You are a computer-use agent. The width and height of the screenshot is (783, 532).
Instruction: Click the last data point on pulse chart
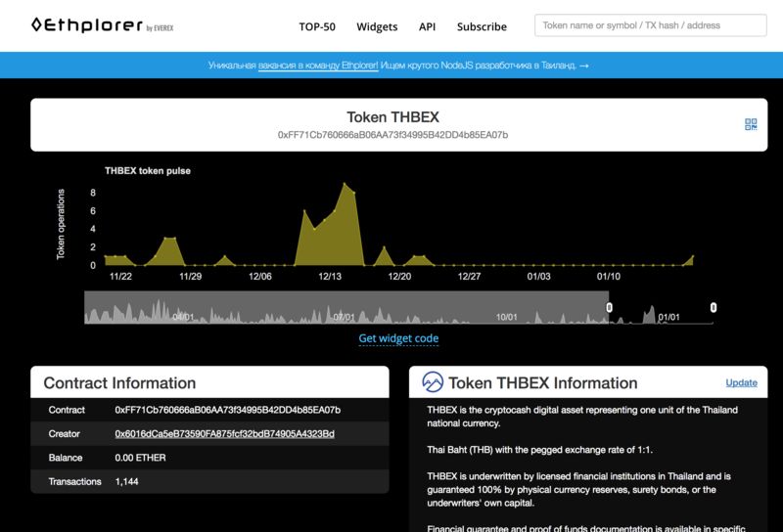click(x=693, y=256)
